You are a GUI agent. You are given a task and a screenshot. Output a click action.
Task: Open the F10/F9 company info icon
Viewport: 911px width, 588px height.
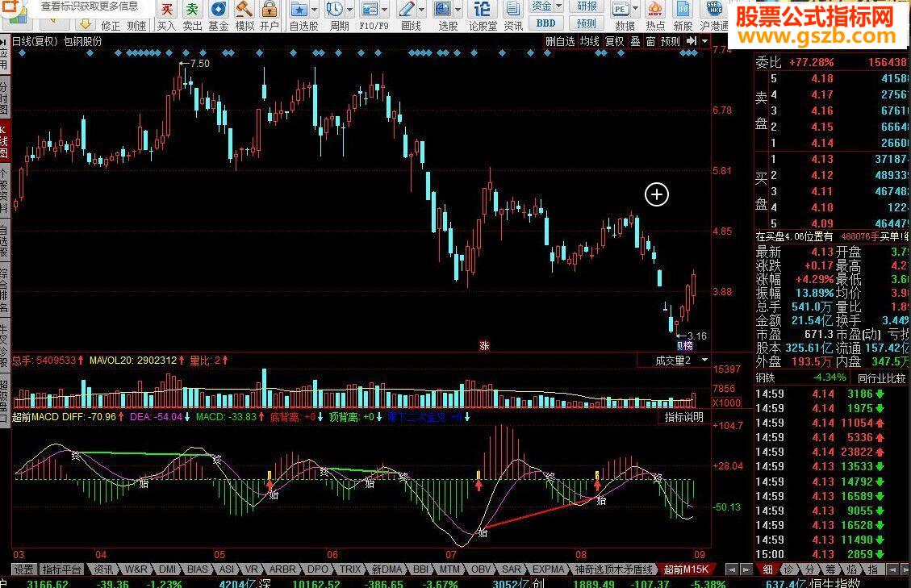pyautogui.click(x=369, y=10)
